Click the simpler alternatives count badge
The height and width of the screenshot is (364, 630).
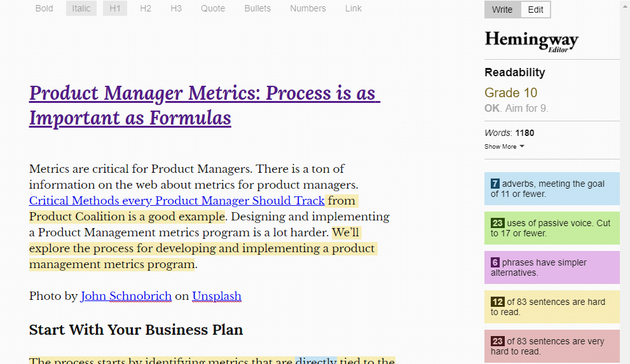[495, 263]
